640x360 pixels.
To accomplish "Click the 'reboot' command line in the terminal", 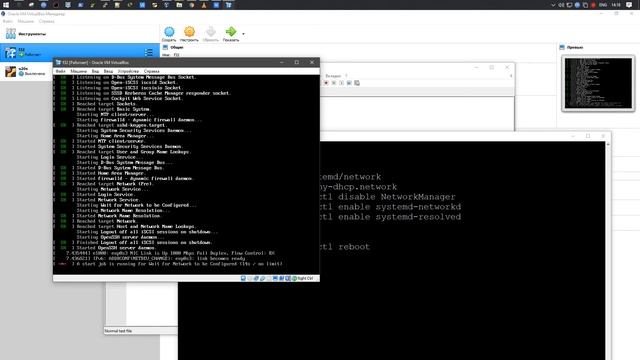I will coord(345,247).
